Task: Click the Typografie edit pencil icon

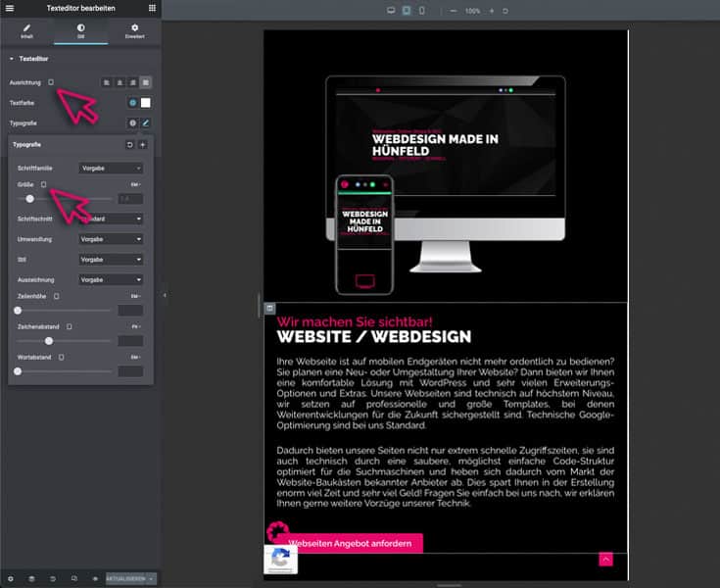Action: click(x=146, y=123)
